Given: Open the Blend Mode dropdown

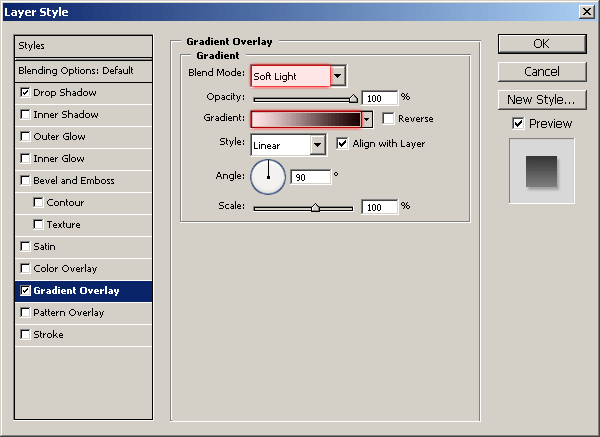Looking at the screenshot, I should [338, 76].
